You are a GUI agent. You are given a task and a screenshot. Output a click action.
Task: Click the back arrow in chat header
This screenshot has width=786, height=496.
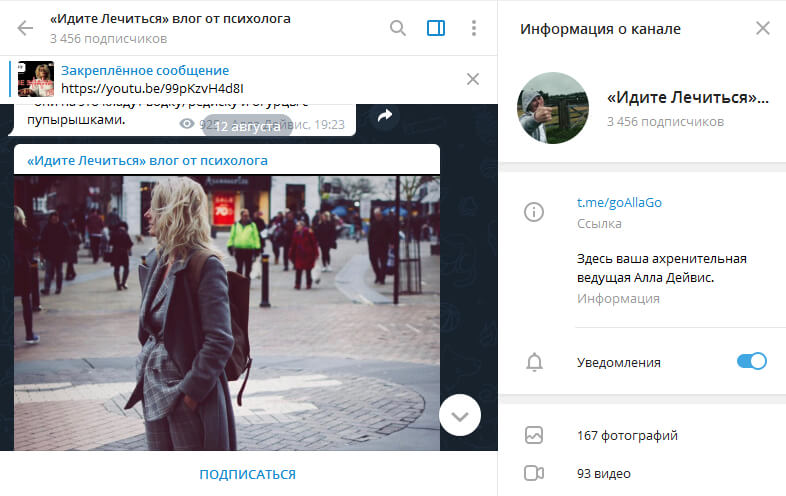[25, 28]
